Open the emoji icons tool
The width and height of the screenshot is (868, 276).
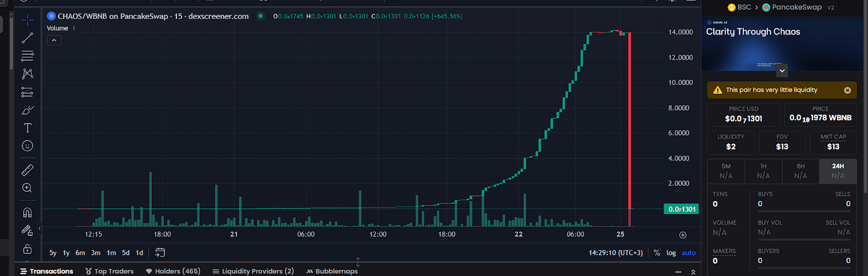click(x=28, y=146)
